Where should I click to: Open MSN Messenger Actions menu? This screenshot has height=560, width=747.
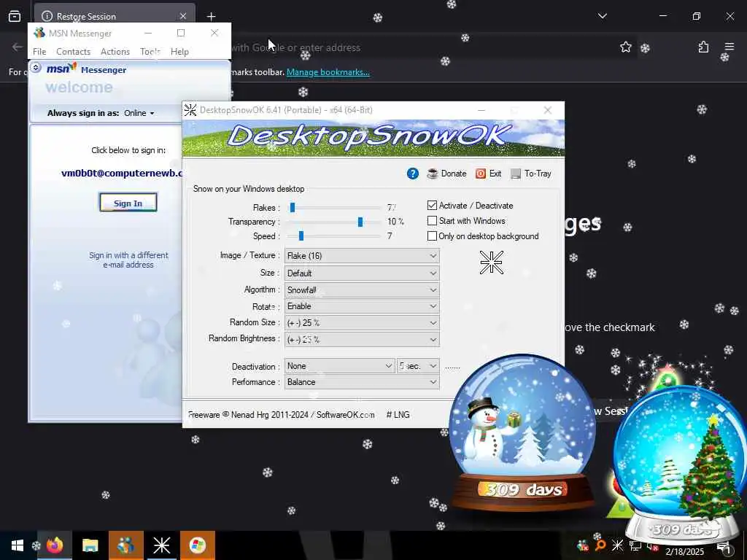pos(115,52)
